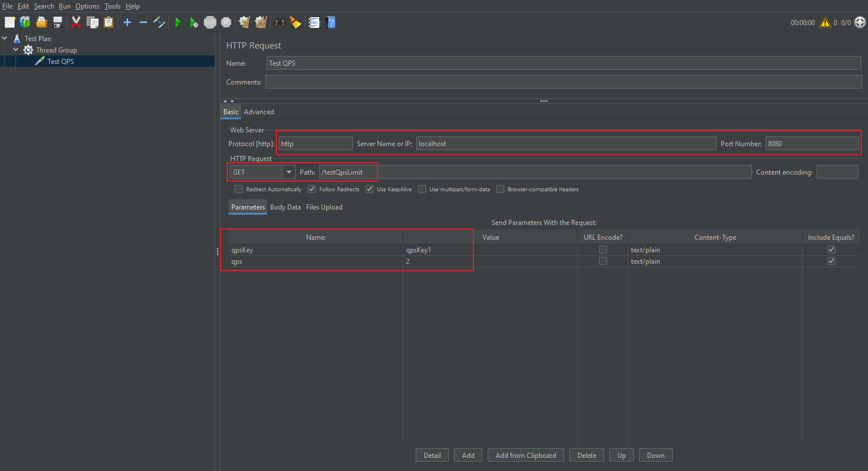
Task: Start the test with green play icon
Action: (x=178, y=22)
